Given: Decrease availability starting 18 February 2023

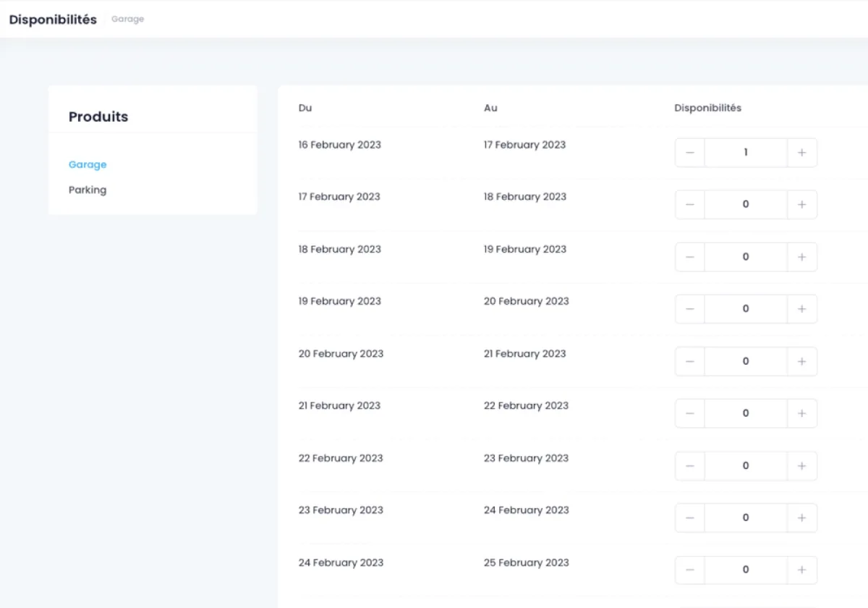Looking at the screenshot, I should pos(690,257).
